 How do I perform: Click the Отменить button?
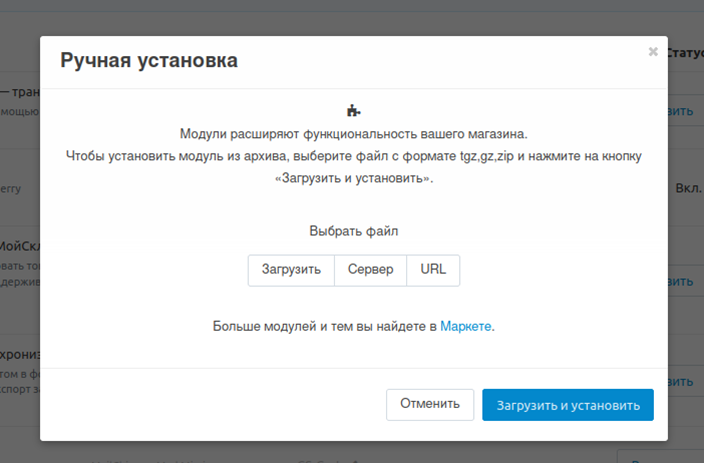coord(430,404)
